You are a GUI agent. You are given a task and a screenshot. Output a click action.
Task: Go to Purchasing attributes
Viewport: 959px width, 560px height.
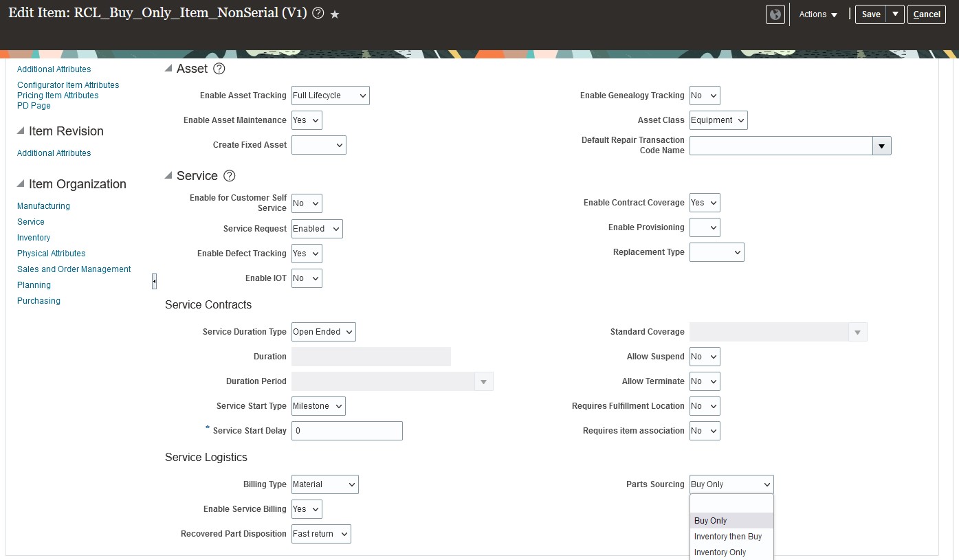pyautogui.click(x=38, y=301)
